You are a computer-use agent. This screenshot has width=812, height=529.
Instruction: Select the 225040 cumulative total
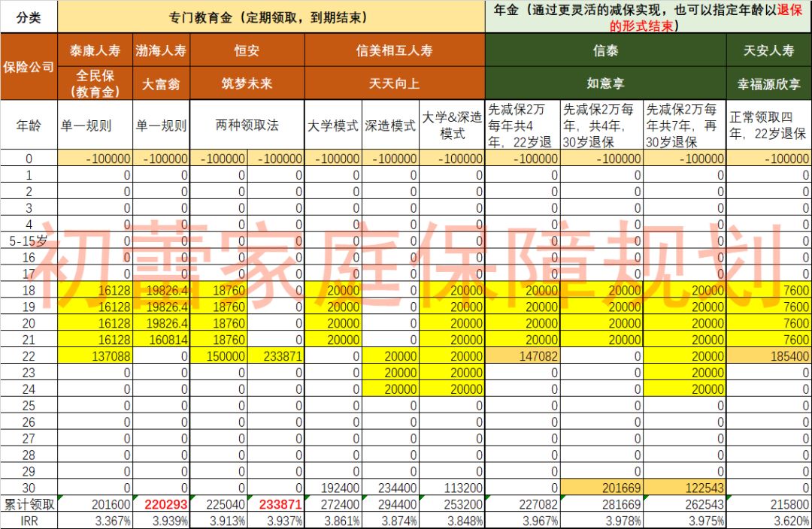coord(219,504)
